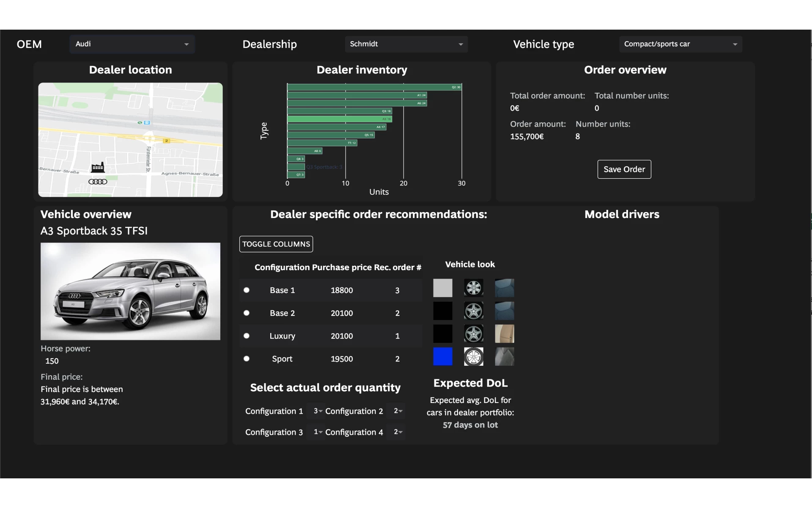Click the Q8: 3 inventory bar
This screenshot has height=508, width=812.
click(296, 159)
